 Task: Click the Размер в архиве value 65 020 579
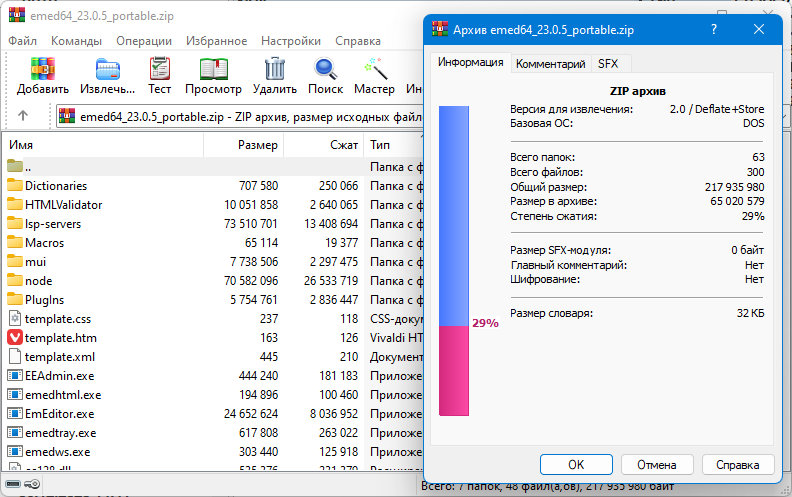(737, 201)
